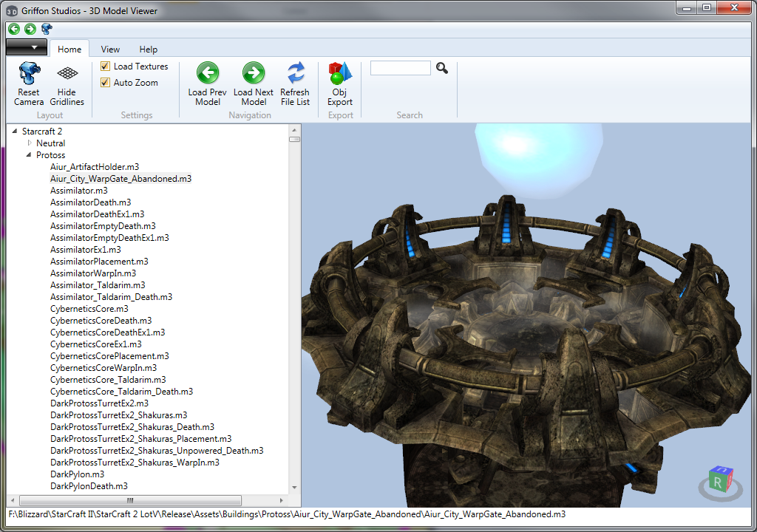Click into the Search input field
Image resolution: width=757 pixels, height=532 pixels.
tap(400, 68)
